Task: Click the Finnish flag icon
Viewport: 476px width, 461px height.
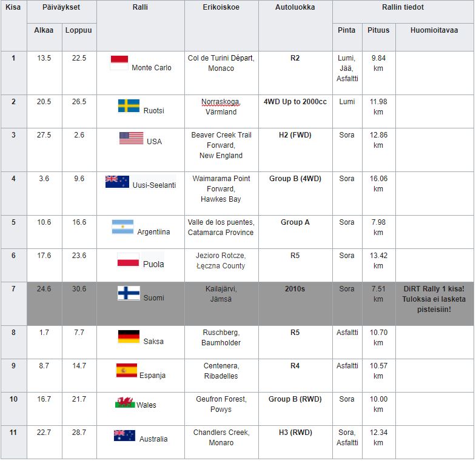Action: pos(129,294)
